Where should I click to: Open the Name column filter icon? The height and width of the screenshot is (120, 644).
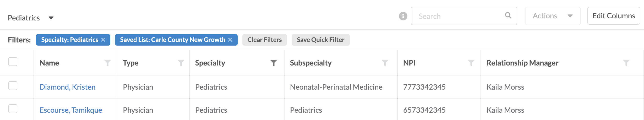click(x=107, y=63)
